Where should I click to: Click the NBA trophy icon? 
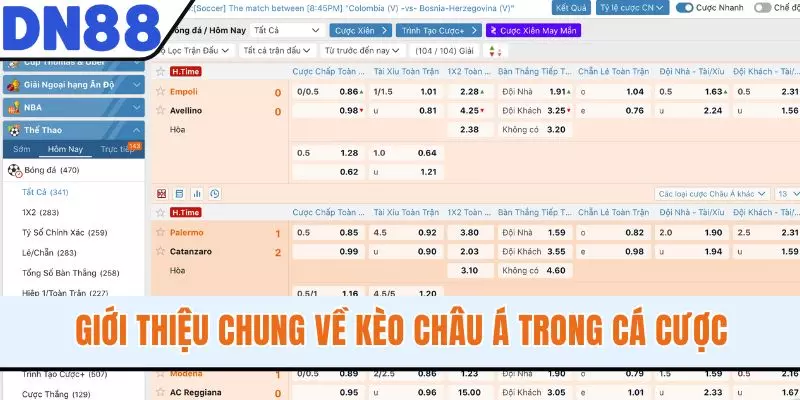(x=14, y=108)
